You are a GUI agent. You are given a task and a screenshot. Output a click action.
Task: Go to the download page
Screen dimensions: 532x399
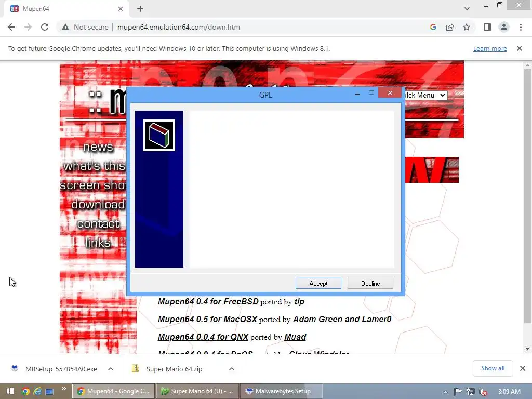tap(98, 205)
